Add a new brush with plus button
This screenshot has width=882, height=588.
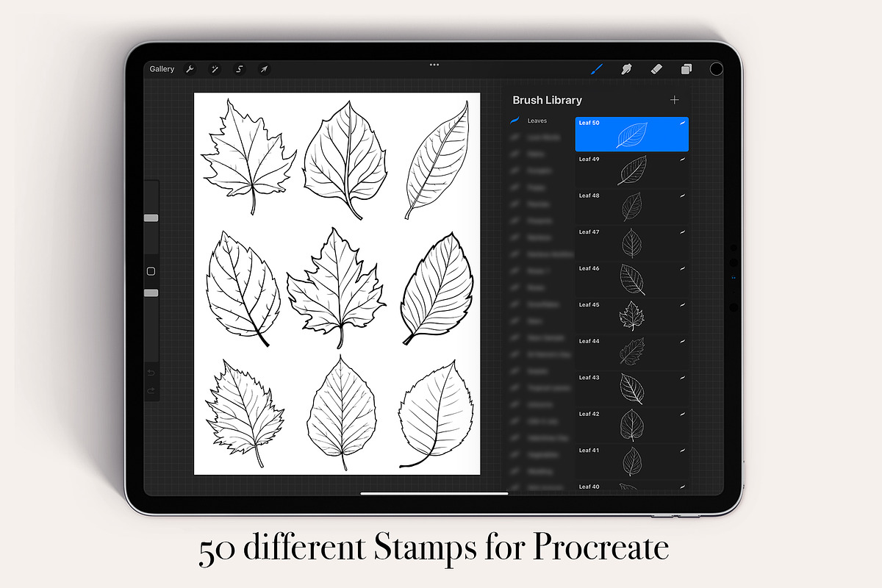click(x=675, y=100)
